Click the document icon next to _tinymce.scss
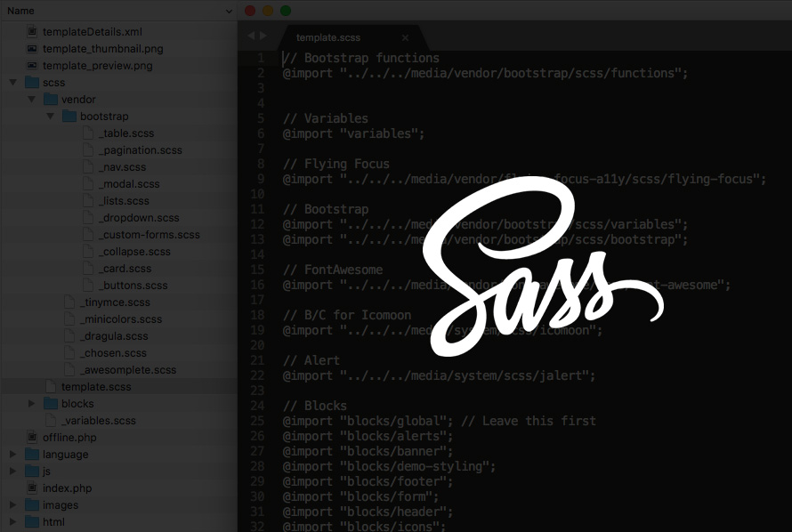792x532 pixels. [72, 302]
